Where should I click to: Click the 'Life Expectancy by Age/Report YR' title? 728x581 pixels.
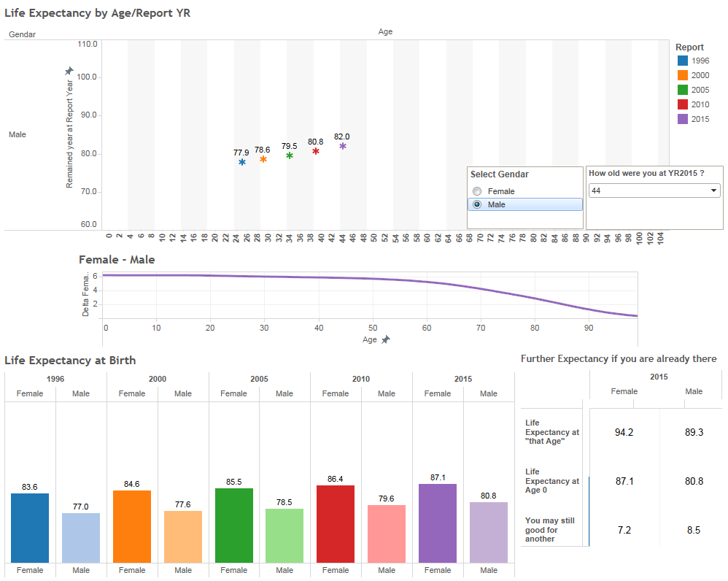coord(98,13)
